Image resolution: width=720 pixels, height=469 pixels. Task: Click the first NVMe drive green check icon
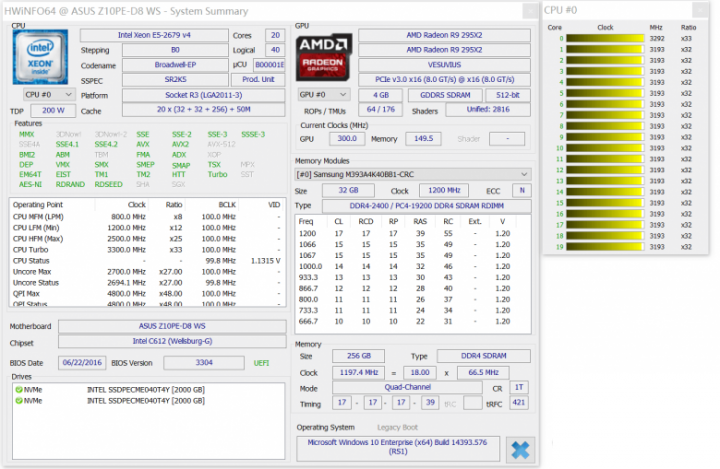pyautogui.click(x=19, y=390)
